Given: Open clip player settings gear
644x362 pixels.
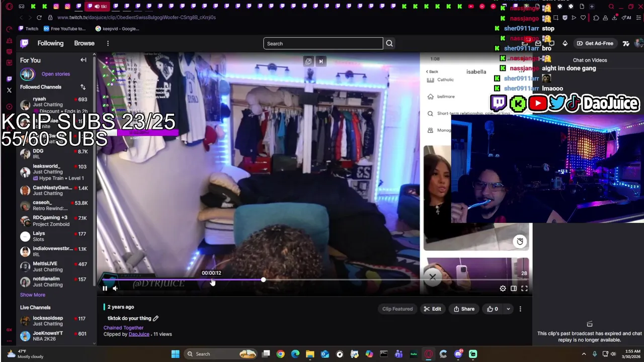Looking at the screenshot, I should (503, 288).
